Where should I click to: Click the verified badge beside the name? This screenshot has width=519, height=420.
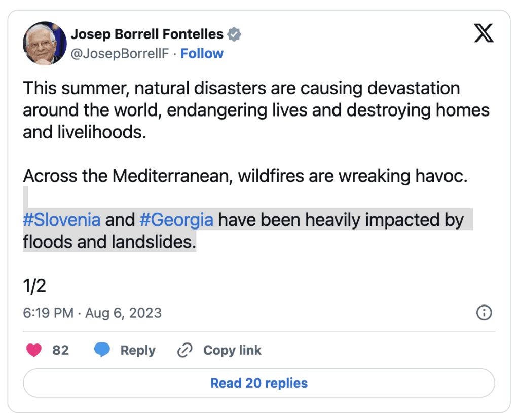(x=234, y=34)
